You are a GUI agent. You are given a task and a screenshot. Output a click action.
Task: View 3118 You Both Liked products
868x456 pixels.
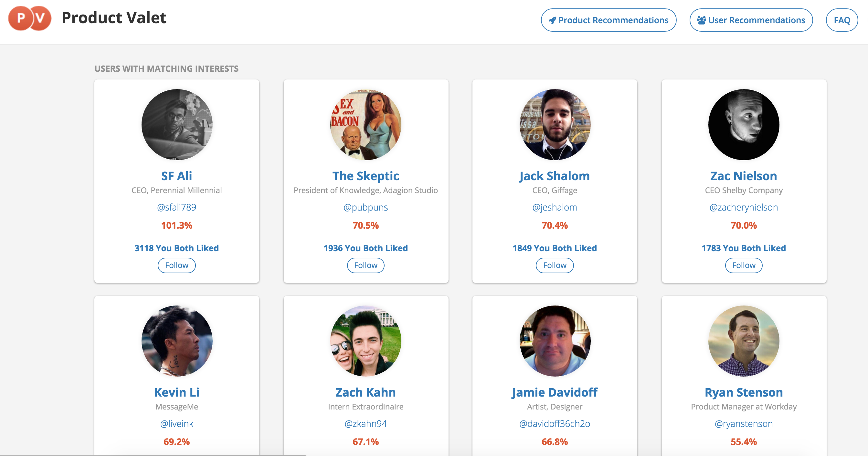click(176, 248)
